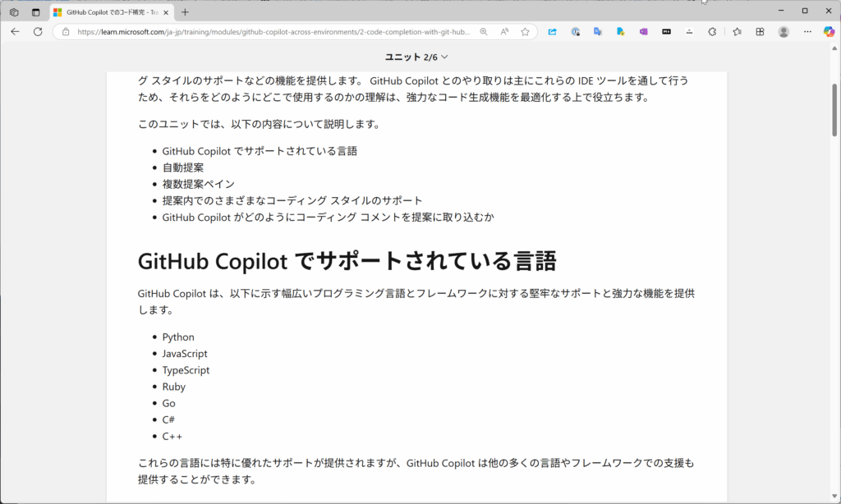Click the Ruby list item

coord(174,387)
